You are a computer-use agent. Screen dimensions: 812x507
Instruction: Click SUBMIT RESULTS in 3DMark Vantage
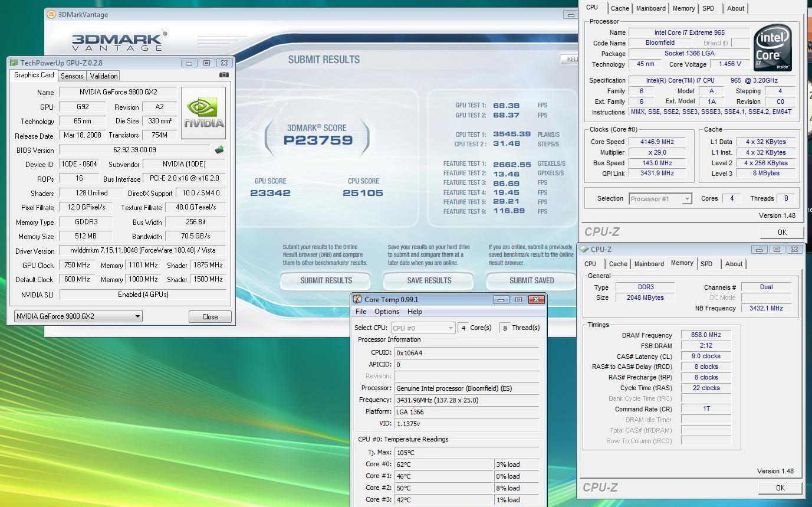(326, 280)
